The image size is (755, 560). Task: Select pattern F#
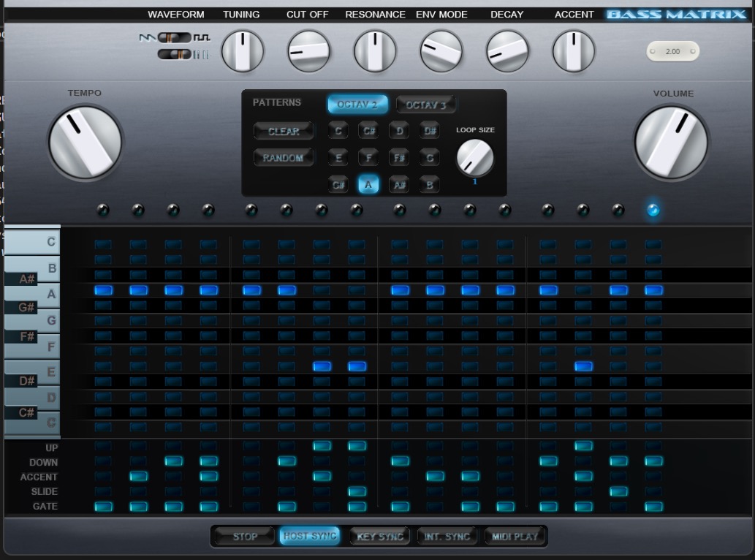tap(399, 157)
